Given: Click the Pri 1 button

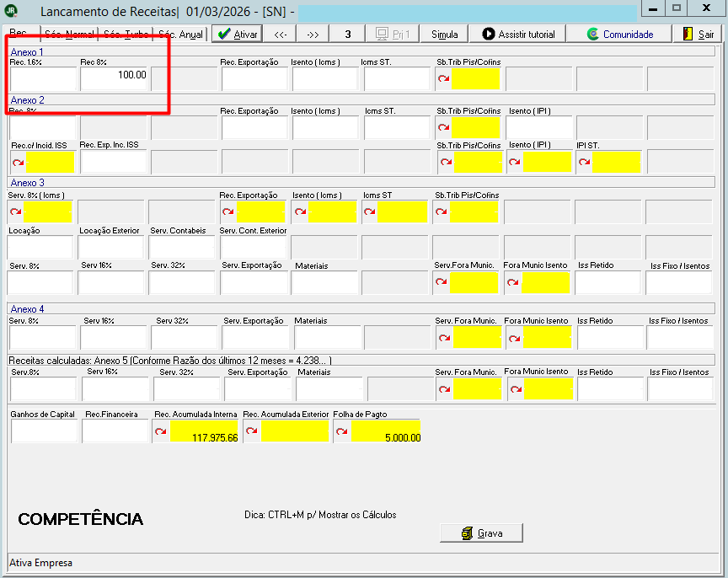Looking at the screenshot, I should tap(393, 34).
